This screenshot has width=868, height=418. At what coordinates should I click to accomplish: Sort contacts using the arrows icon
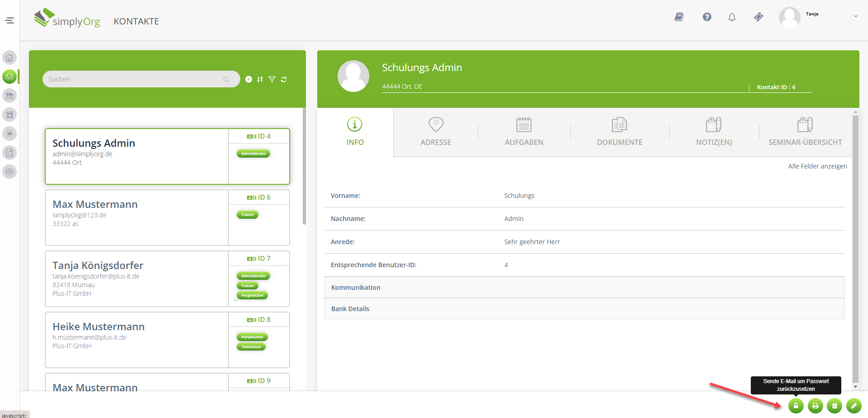tap(260, 79)
